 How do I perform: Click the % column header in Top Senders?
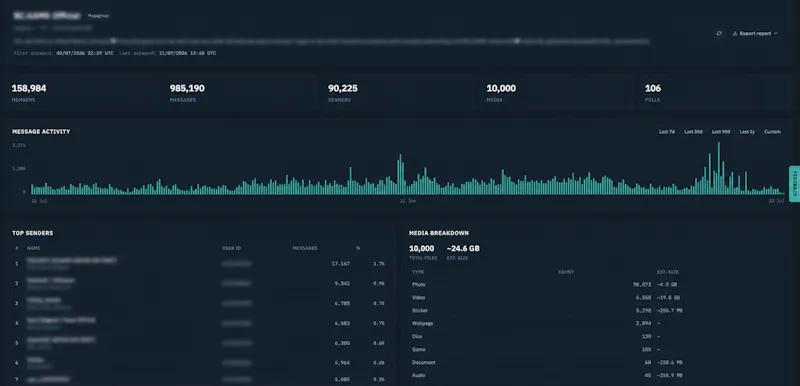tap(358, 248)
